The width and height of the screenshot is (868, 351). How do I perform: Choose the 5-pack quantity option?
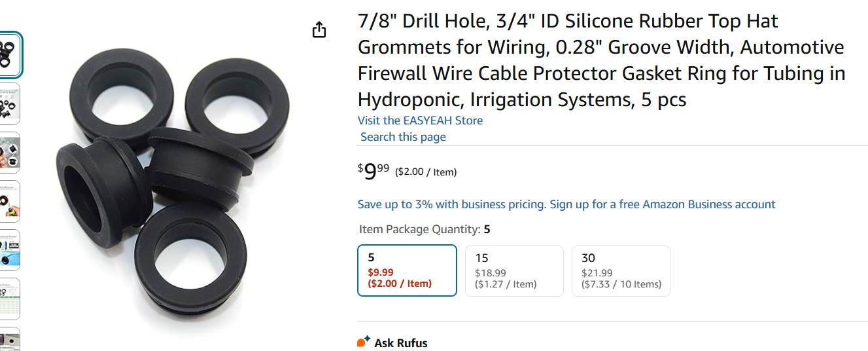[407, 270]
